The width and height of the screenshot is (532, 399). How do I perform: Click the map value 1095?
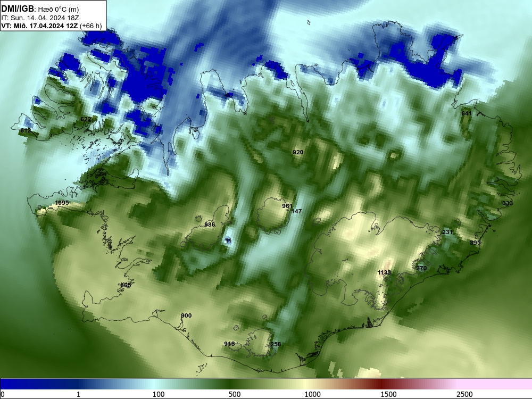(x=62, y=203)
